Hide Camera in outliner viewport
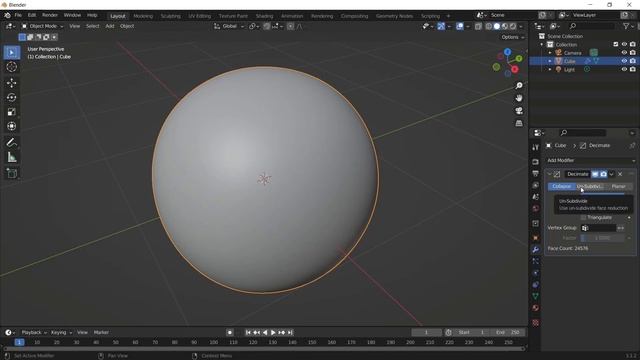The image size is (640, 360). click(624, 53)
